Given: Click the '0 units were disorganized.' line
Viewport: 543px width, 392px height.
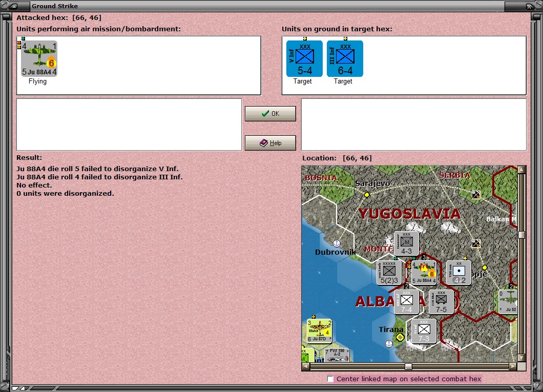Looking at the screenshot, I should click(65, 193).
